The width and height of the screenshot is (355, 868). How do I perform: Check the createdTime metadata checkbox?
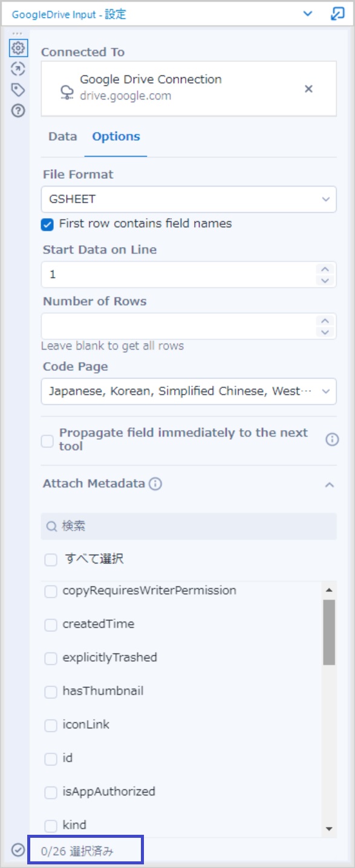pos(51,625)
